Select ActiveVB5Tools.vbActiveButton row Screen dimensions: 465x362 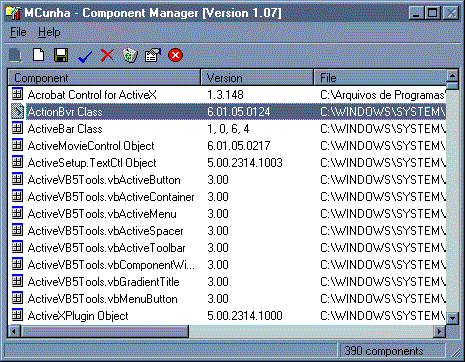tap(227, 180)
